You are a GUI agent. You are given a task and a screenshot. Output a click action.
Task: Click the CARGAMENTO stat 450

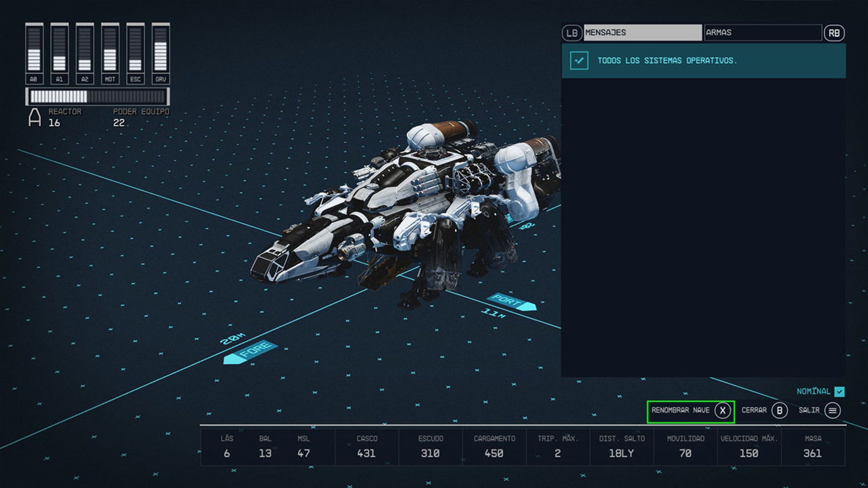click(494, 446)
